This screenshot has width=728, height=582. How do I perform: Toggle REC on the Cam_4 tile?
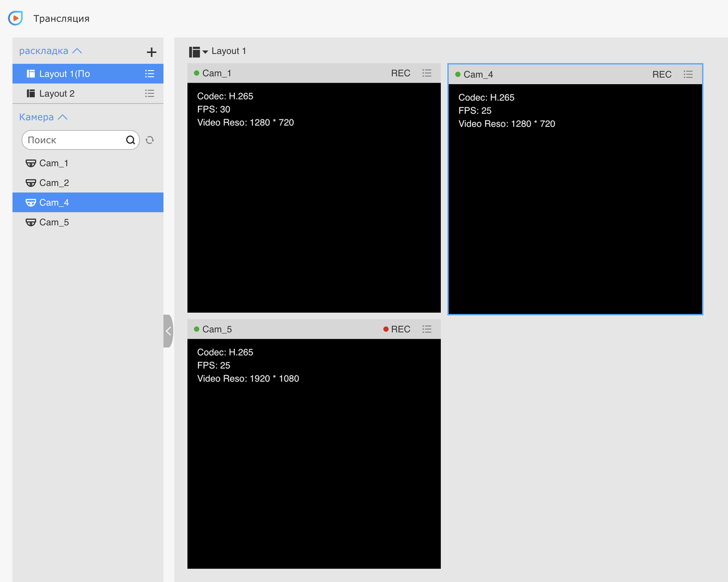tap(662, 75)
